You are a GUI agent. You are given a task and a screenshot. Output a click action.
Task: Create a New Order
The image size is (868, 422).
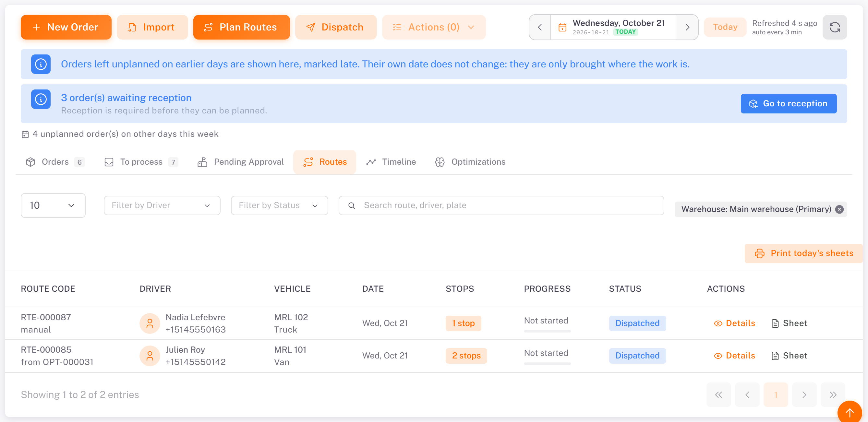click(x=66, y=27)
